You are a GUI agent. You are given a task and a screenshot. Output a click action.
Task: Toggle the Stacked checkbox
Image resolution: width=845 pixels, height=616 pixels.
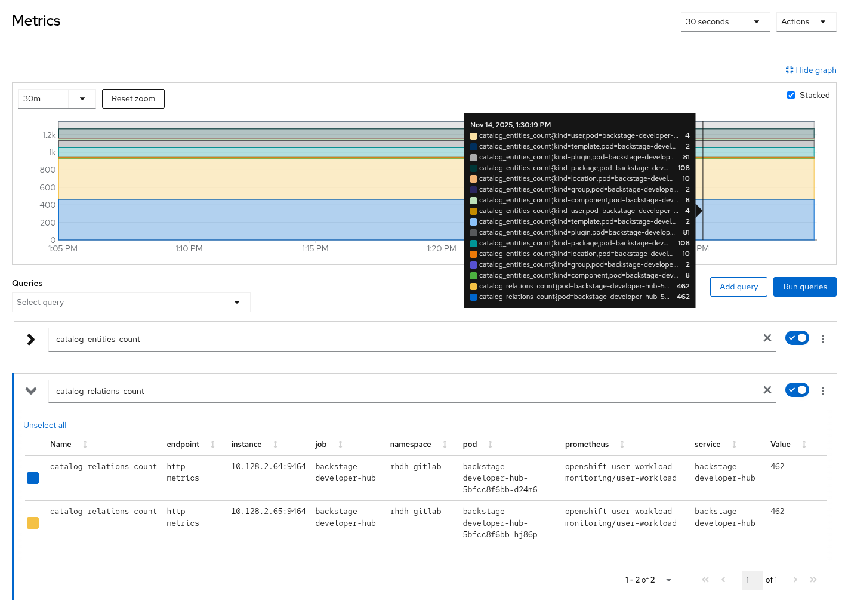pyautogui.click(x=791, y=95)
